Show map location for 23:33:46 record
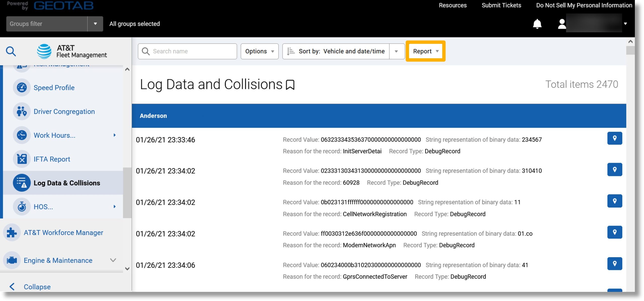644x301 pixels. pyautogui.click(x=615, y=138)
